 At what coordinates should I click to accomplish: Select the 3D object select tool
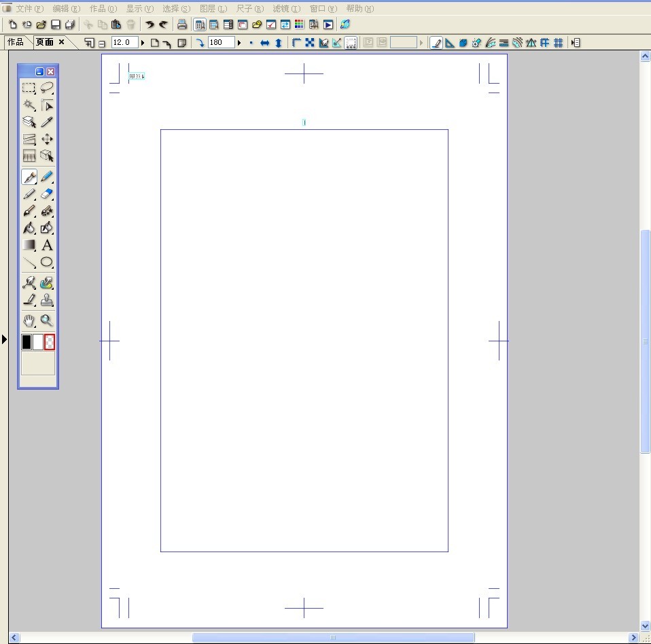click(x=47, y=156)
